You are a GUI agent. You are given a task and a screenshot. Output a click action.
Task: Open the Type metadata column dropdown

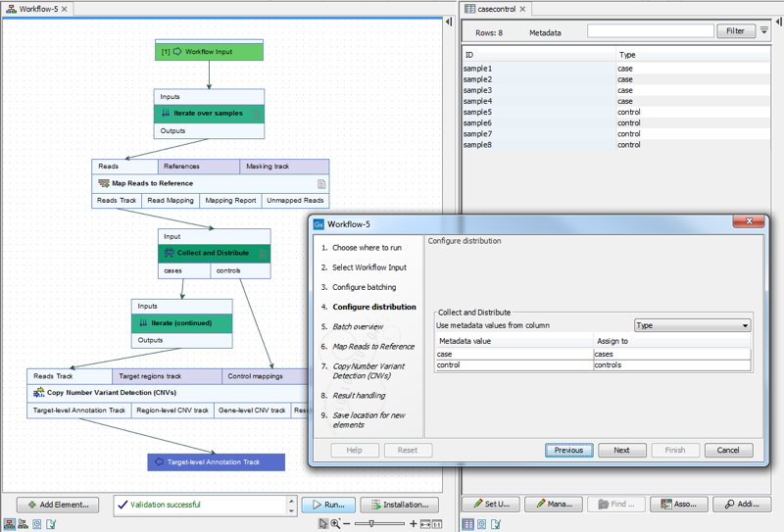click(692, 325)
